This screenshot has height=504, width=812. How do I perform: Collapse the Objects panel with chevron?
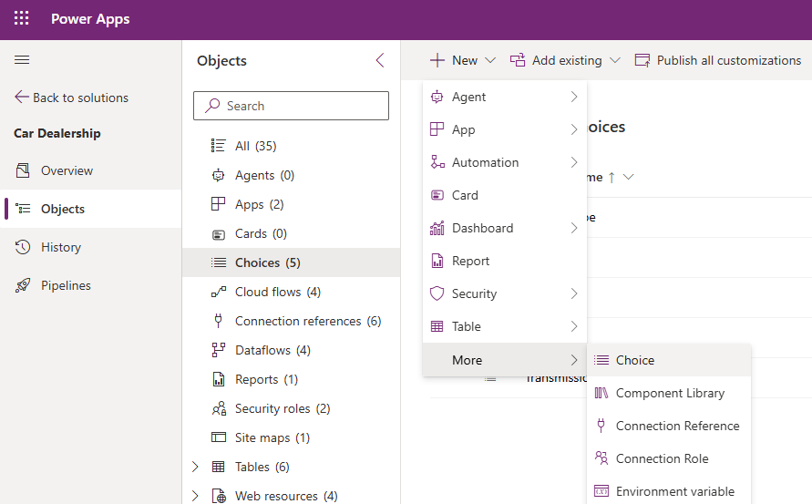coord(380,61)
